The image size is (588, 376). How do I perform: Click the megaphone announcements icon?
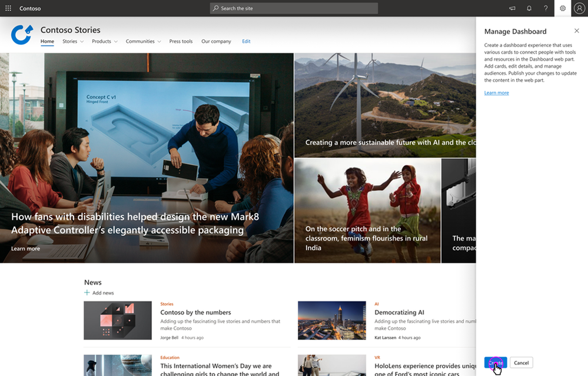point(512,8)
